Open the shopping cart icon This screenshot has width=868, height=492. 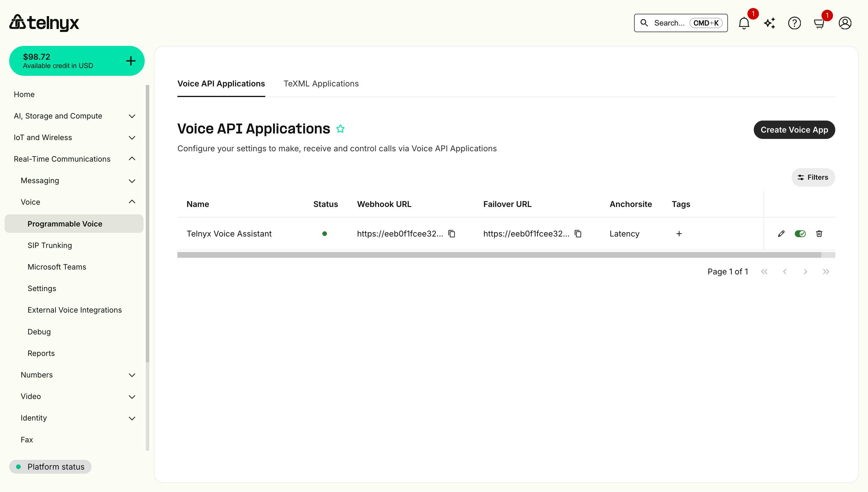(x=819, y=24)
